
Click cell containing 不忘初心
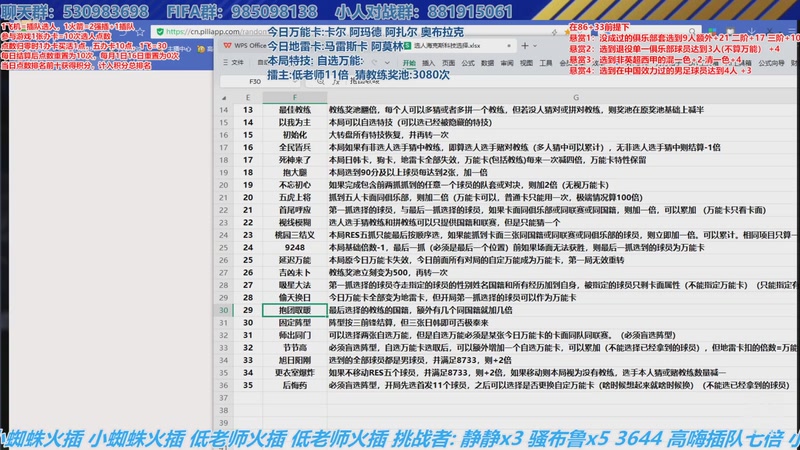(294, 185)
